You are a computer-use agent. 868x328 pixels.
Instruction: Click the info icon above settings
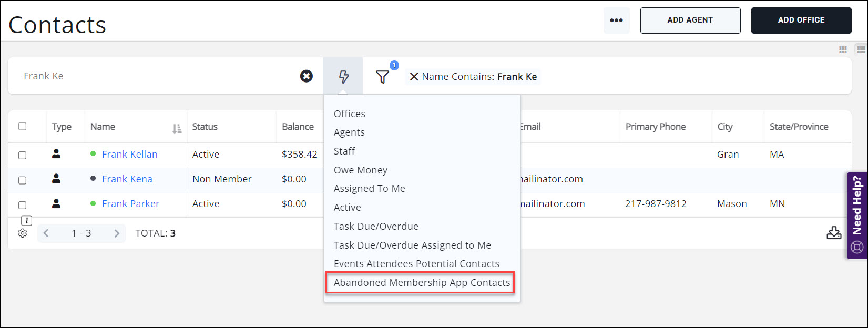(x=26, y=221)
